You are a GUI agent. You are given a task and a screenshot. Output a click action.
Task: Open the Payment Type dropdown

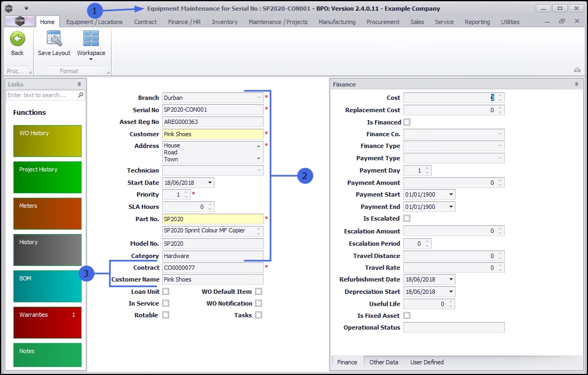pyautogui.click(x=500, y=159)
